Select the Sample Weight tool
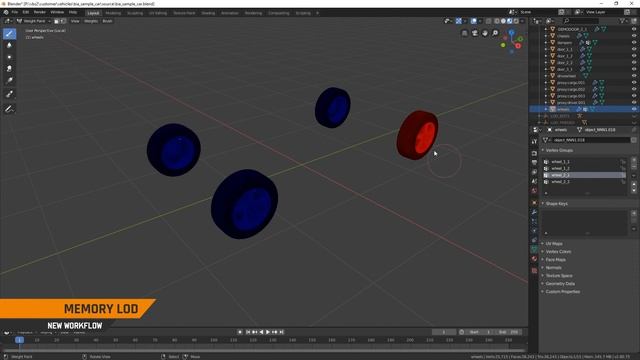Viewport: 640px width, 360px height. [x=9, y=95]
